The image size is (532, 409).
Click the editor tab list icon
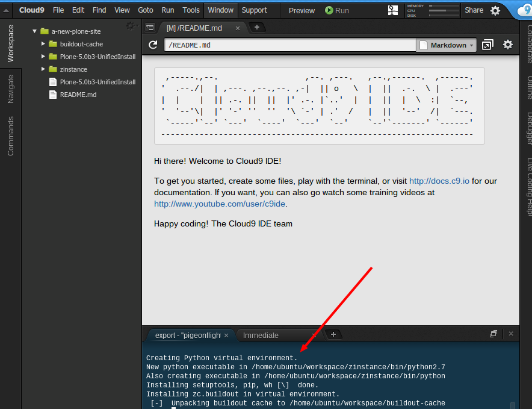(x=150, y=27)
